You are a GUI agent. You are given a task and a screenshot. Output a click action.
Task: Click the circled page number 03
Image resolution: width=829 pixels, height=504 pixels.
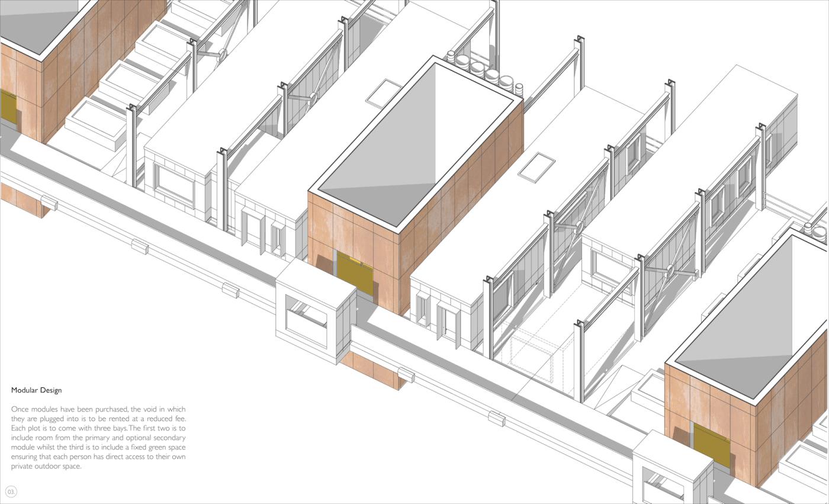11,492
